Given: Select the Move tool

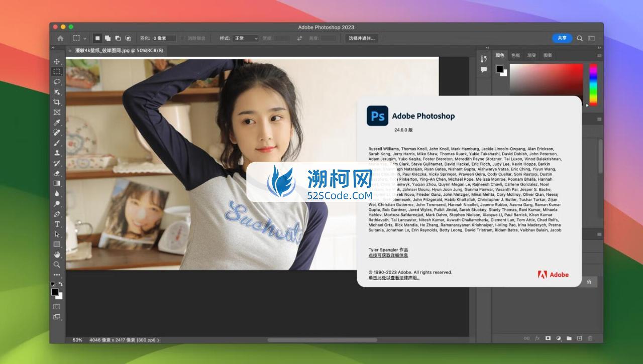Looking at the screenshot, I should [x=57, y=62].
